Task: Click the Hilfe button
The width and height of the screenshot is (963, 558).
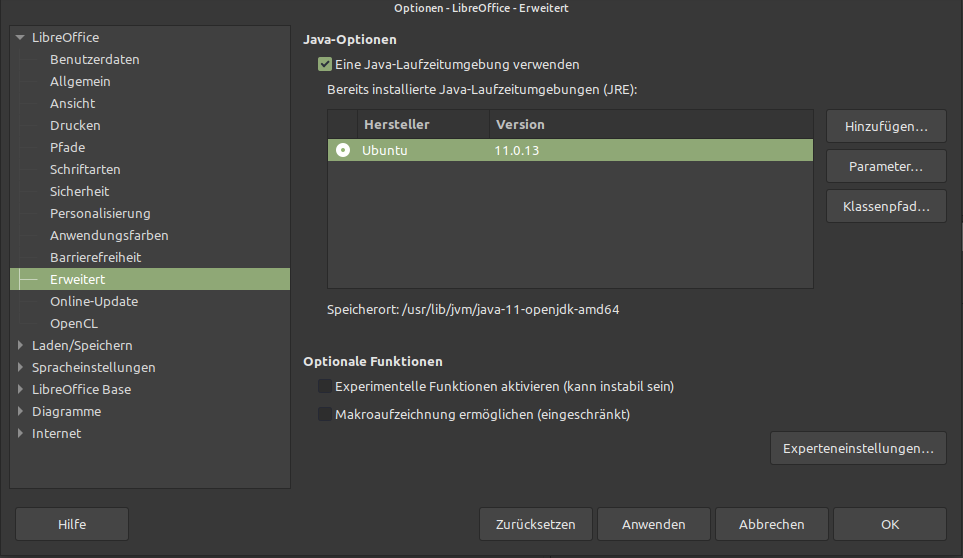Action: (72, 524)
